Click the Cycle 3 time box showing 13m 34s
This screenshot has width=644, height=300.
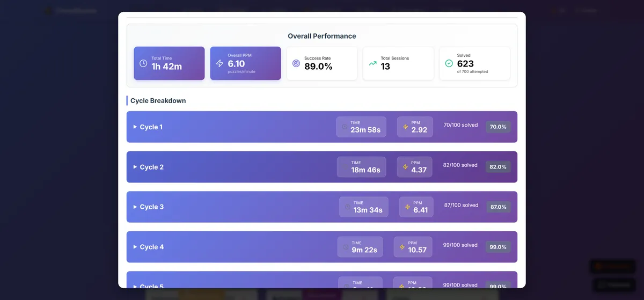pyautogui.click(x=363, y=207)
